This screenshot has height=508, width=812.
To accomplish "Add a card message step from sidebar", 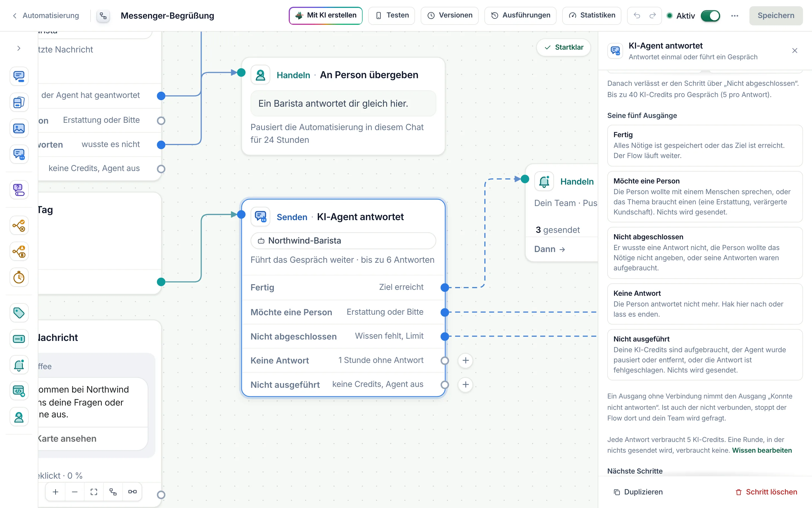I will click(x=19, y=102).
